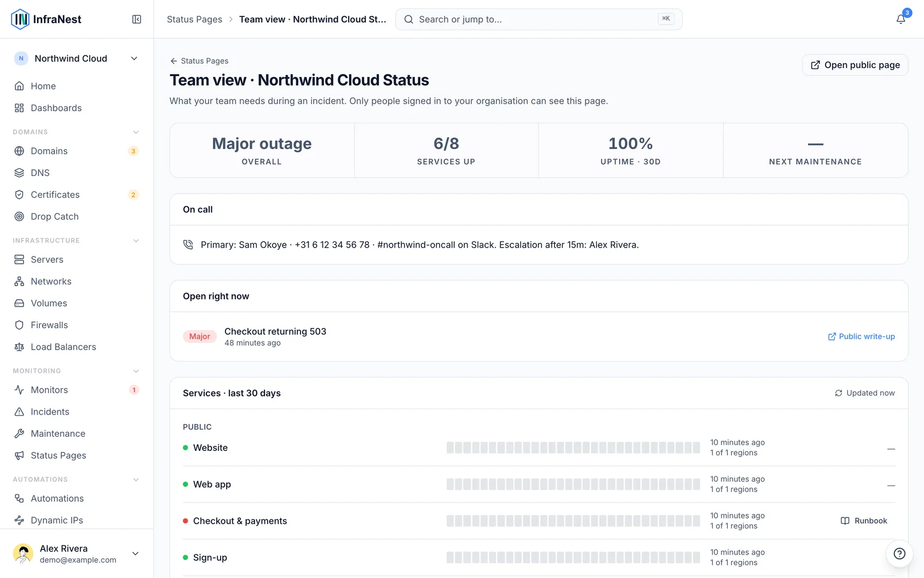The image size is (924, 578).
Task: Click the Monitors pulse icon
Action: coord(19,390)
